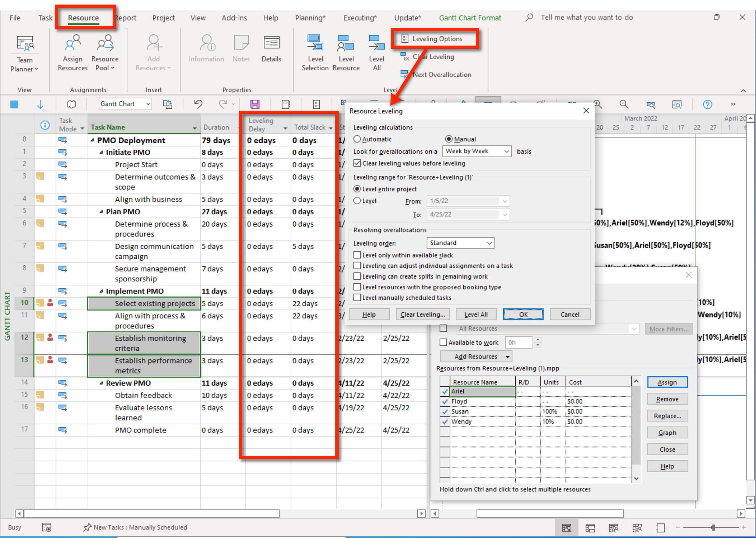This screenshot has width=756, height=538.
Task: Click the Zoom Out magnifier icon
Action: [x=624, y=104]
